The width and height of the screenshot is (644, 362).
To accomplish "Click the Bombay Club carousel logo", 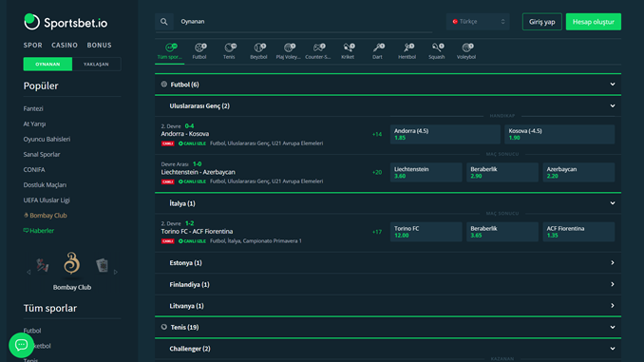I will [72, 263].
